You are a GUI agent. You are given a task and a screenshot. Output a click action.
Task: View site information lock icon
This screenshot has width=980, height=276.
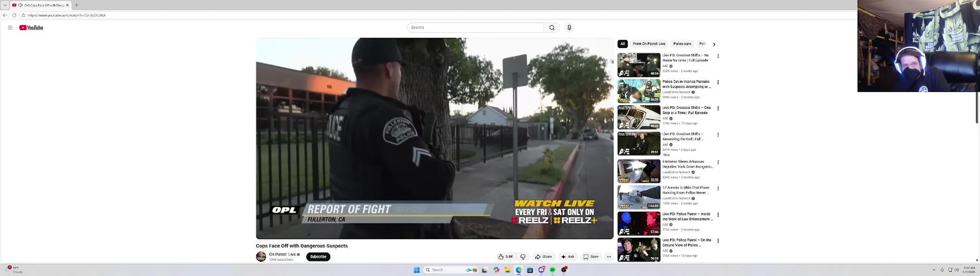point(23,15)
